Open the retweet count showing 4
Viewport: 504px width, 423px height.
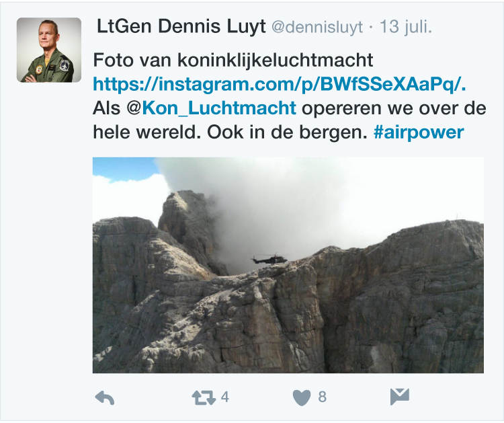[x=225, y=397]
